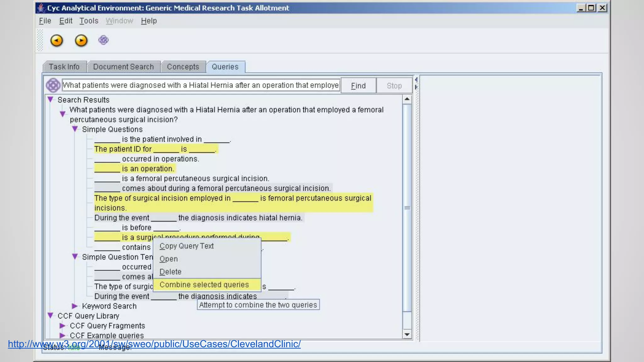Click the toolbar drag handle grip
The image size is (644, 362).
click(x=40, y=40)
